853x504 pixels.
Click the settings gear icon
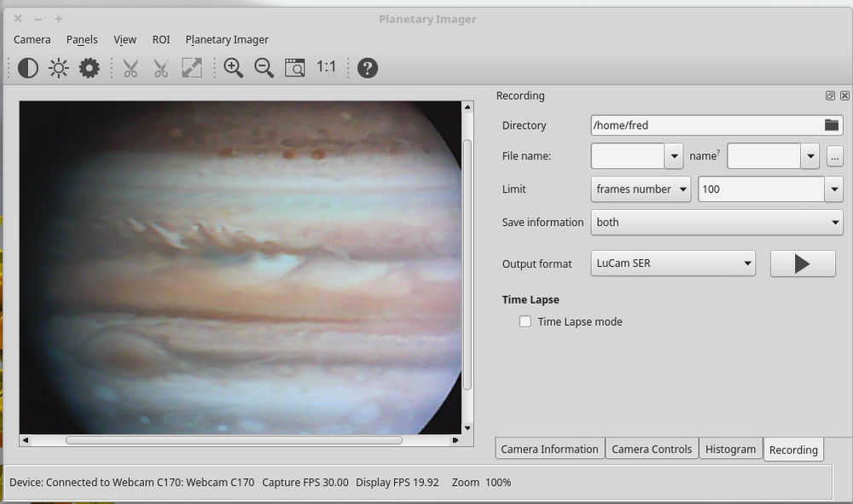[89, 67]
